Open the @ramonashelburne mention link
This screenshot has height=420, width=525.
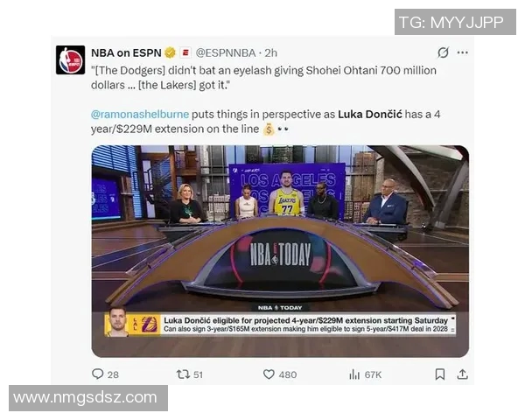click(140, 115)
